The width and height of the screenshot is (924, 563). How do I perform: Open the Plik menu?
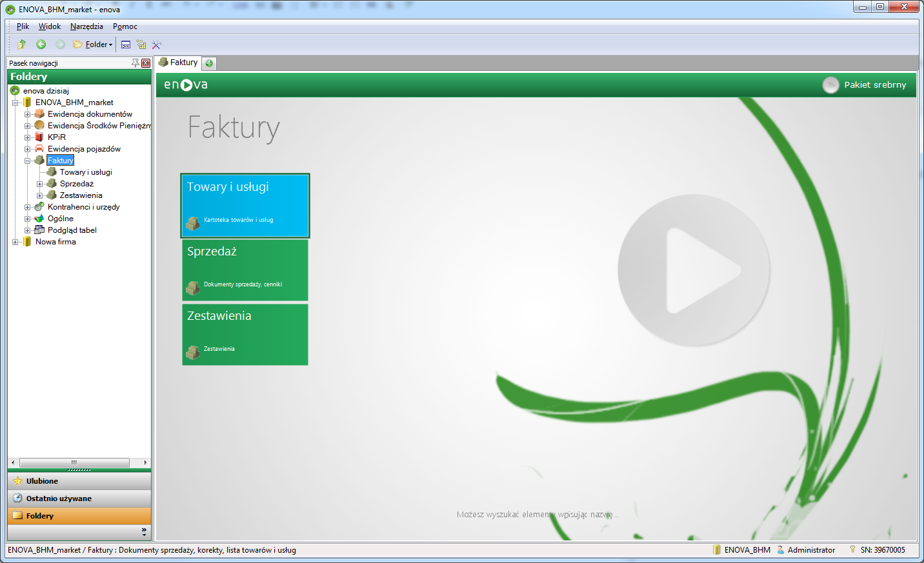tap(23, 26)
